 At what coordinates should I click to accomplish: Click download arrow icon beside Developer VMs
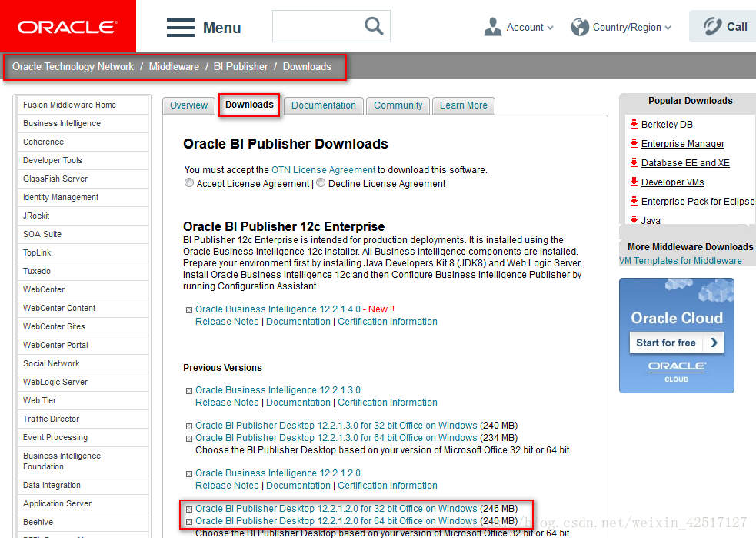click(x=634, y=182)
